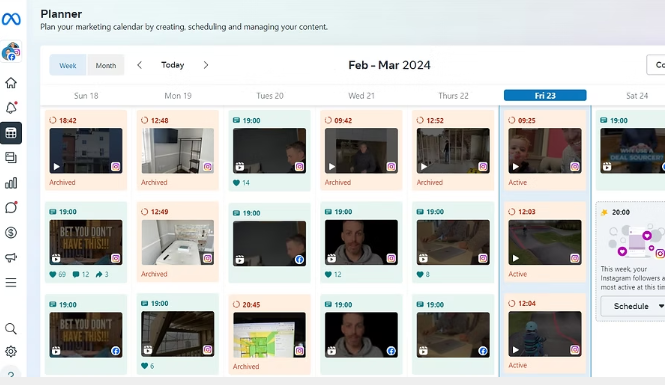Open the account profile avatar
Viewport: 665px width, 385px height.
pyautogui.click(x=11, y=52)
